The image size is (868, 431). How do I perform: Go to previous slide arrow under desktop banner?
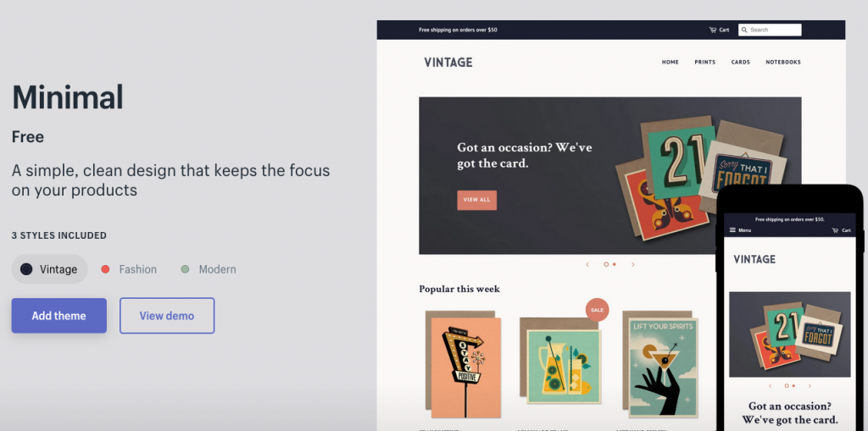587,264
